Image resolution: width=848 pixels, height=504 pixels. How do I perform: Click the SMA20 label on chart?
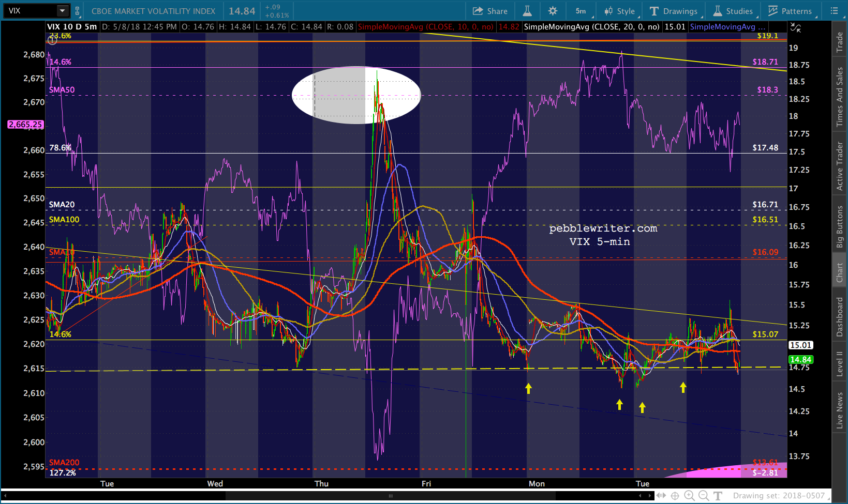(62, 205)
